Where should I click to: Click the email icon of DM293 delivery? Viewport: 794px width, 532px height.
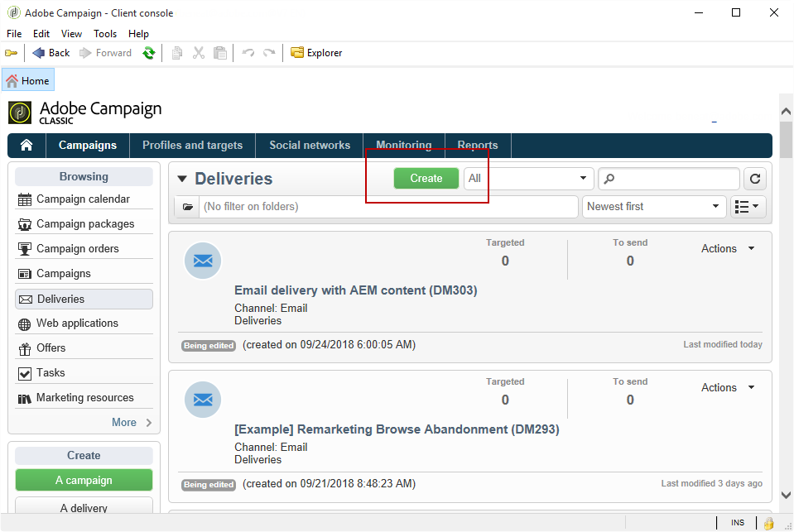[203, 400]
